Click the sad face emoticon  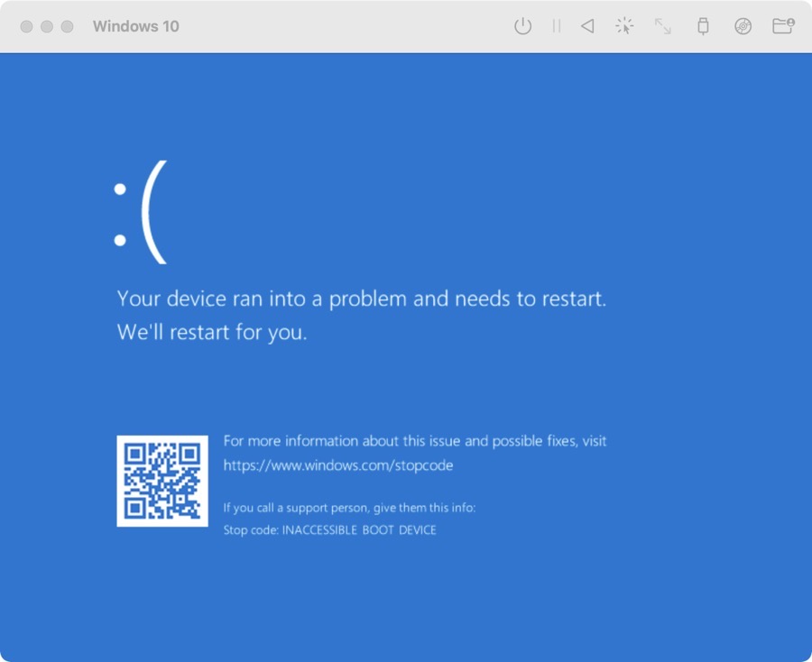pos(141,212)
